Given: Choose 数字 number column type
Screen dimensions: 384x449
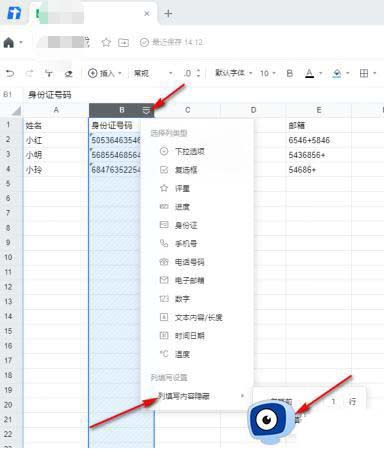Looking at the screenshot, I should (197, 299).
